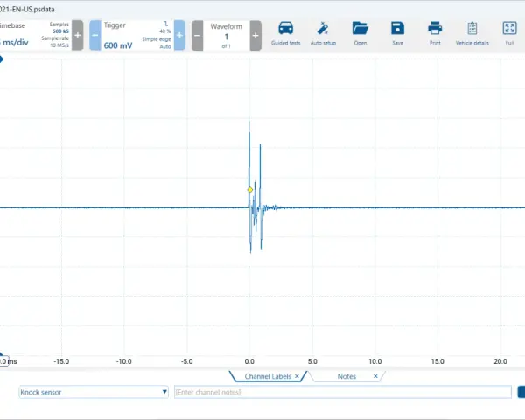Click the Simple edge trigger type text
Screen dimensions: 525x420
tap(157, 39)
